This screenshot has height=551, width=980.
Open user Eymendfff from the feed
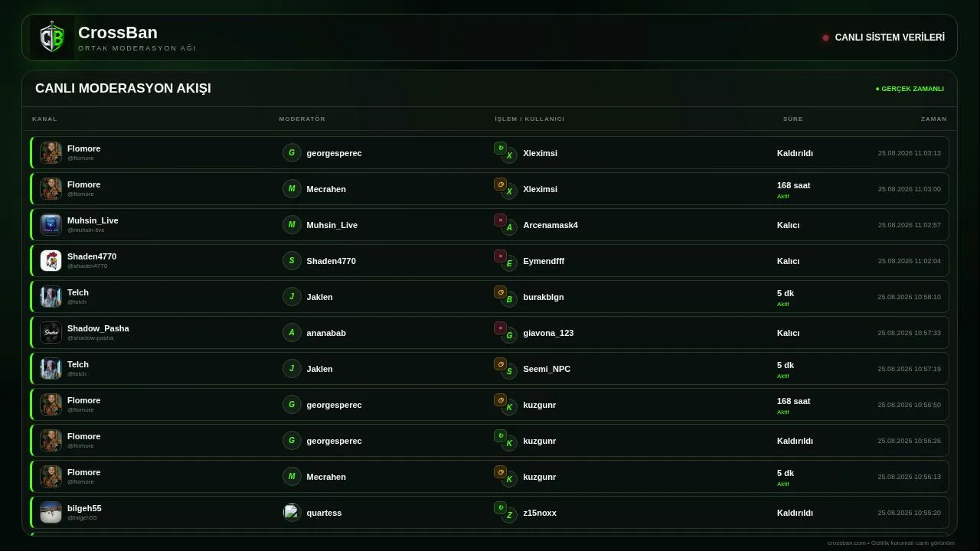544,261
